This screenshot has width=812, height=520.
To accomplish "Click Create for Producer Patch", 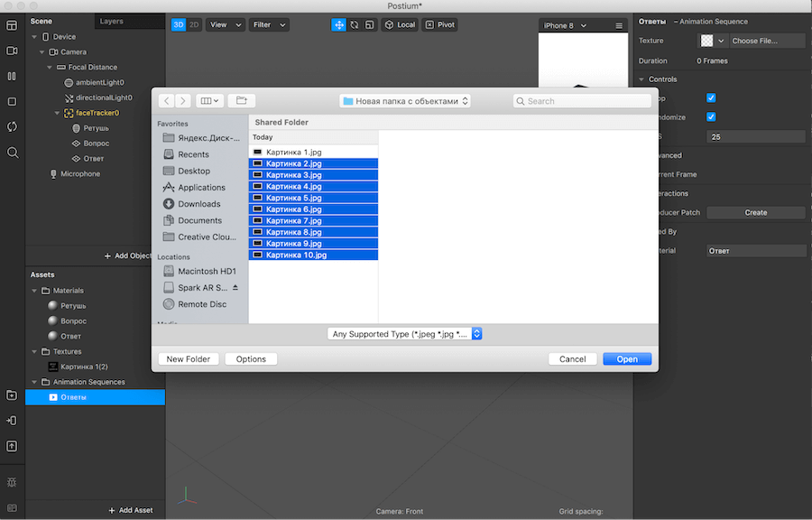I will [x=756, y=212].
